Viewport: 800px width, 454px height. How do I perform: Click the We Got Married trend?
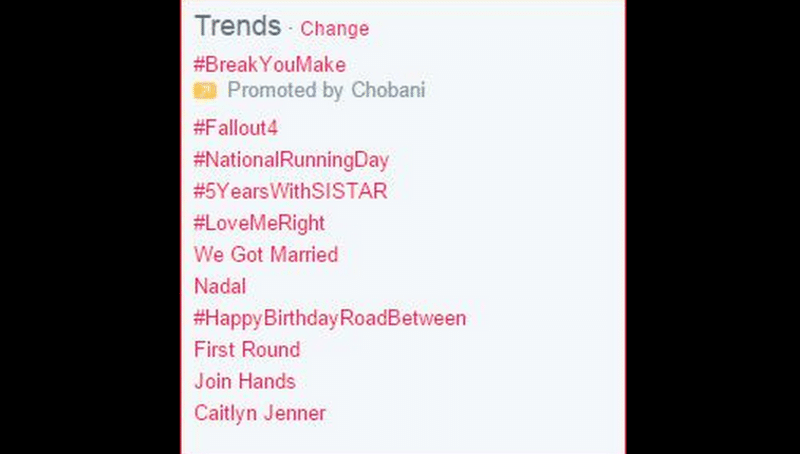coord(266,255)
